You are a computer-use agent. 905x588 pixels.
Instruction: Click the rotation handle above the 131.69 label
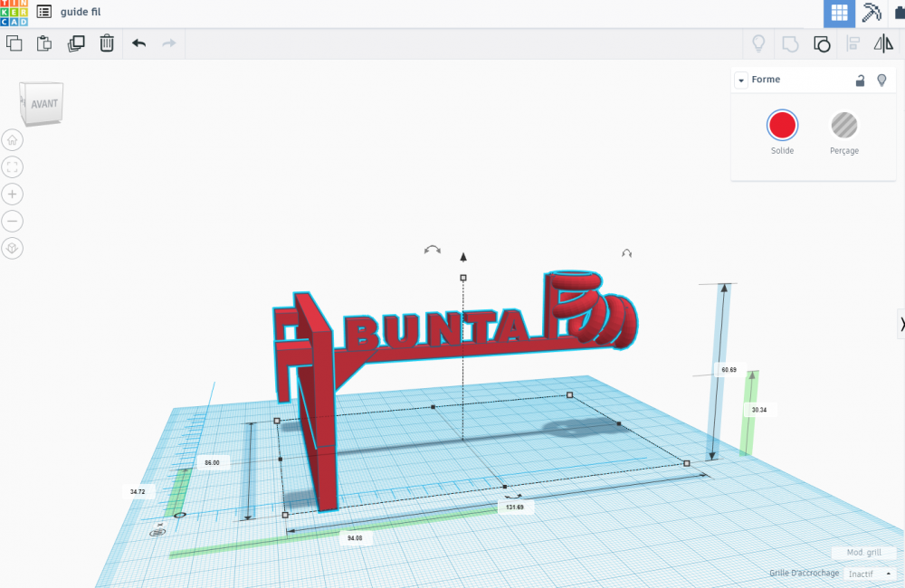click(513, 496)
